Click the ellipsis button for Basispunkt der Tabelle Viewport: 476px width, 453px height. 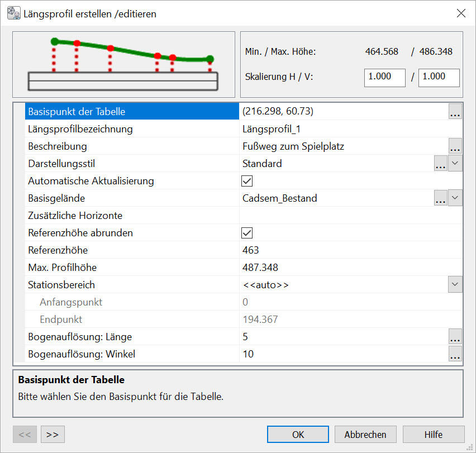click(455, 112)
